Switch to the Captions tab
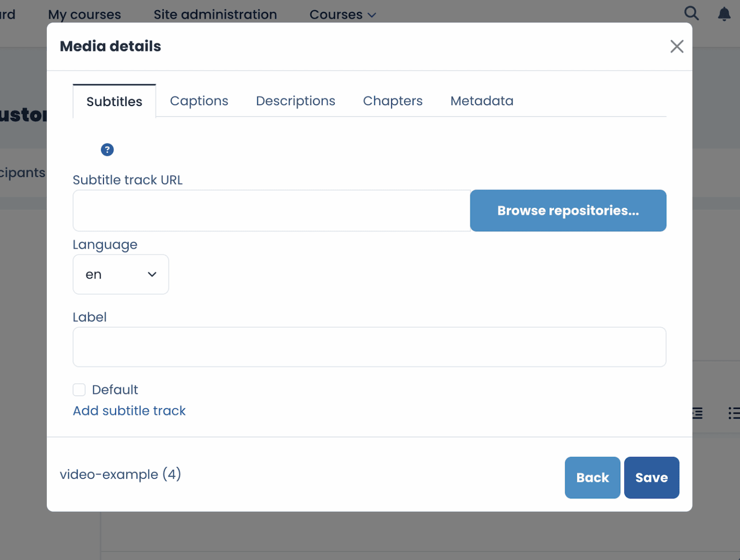This screenshot has height=560, width=740. [x=199, y=101]
